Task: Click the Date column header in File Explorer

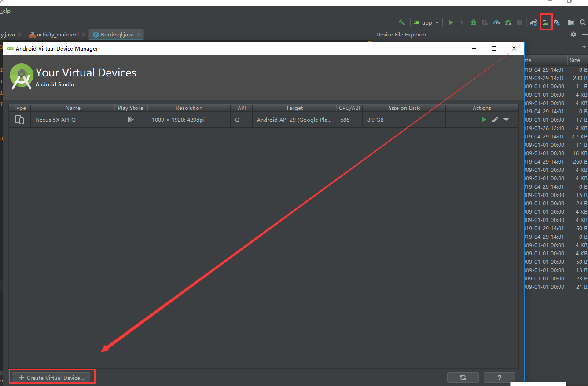Action: pyautogui.click(x=545, y=60)
